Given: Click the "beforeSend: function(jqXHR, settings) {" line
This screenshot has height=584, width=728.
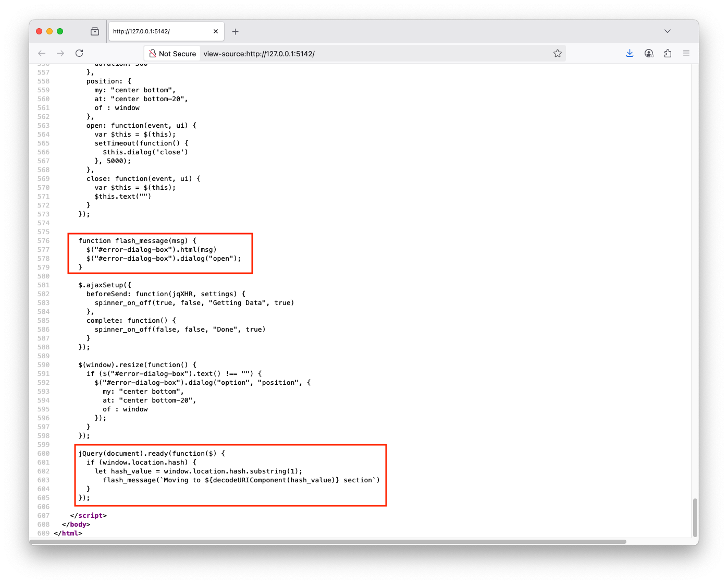Looking at the screenshot, I should [166, 294].
